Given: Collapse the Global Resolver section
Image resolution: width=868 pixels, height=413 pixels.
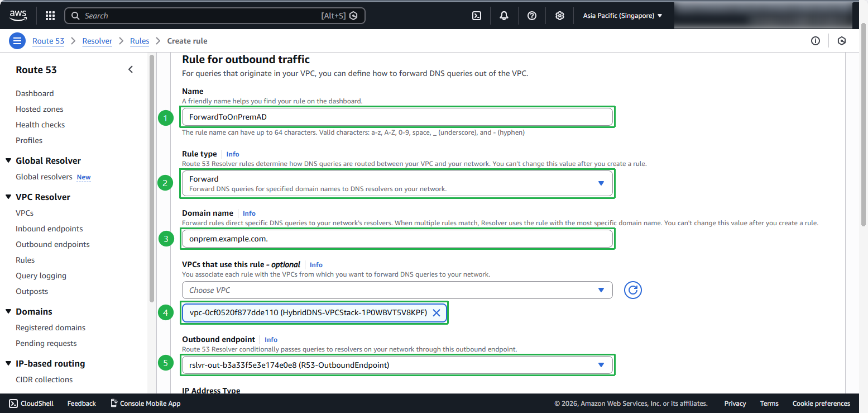Looking at the screenshot, I should pos(8,161).
